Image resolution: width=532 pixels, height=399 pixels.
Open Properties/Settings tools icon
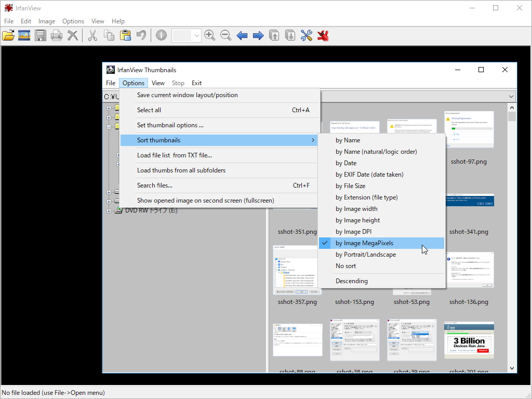[x=307, y=35]
